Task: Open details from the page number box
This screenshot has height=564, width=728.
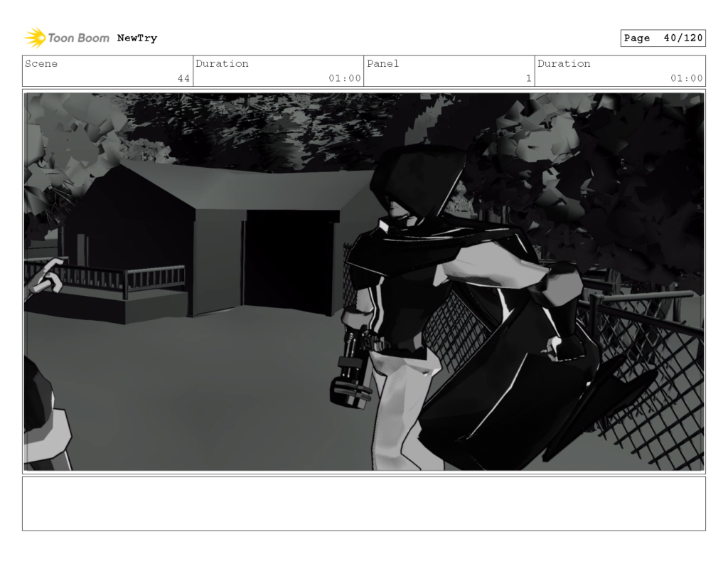Action: [663, 38]
